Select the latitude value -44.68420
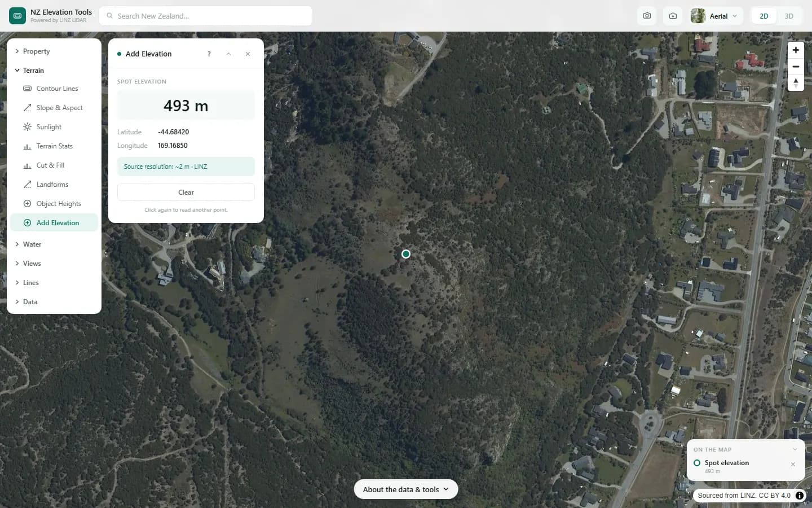This screenshot has width=812, height=508. click(174, 132)
